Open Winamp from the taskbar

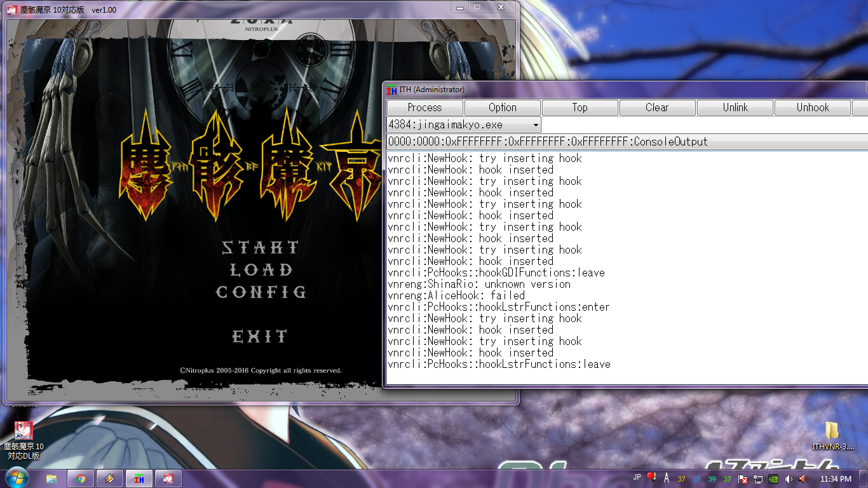[109, 478]
